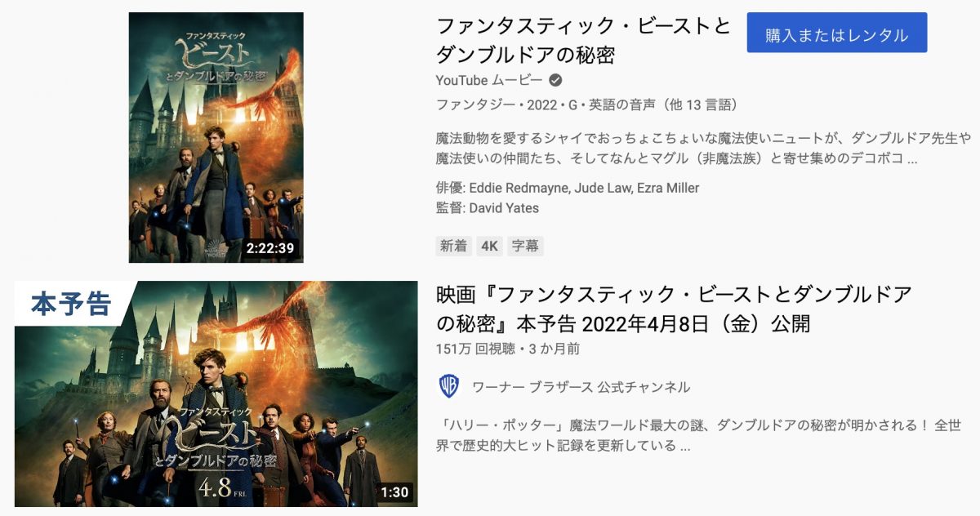Click the 151万 回視聴 view count text
980x516 pixels.
pyautogui.click(x=476, y=349)
